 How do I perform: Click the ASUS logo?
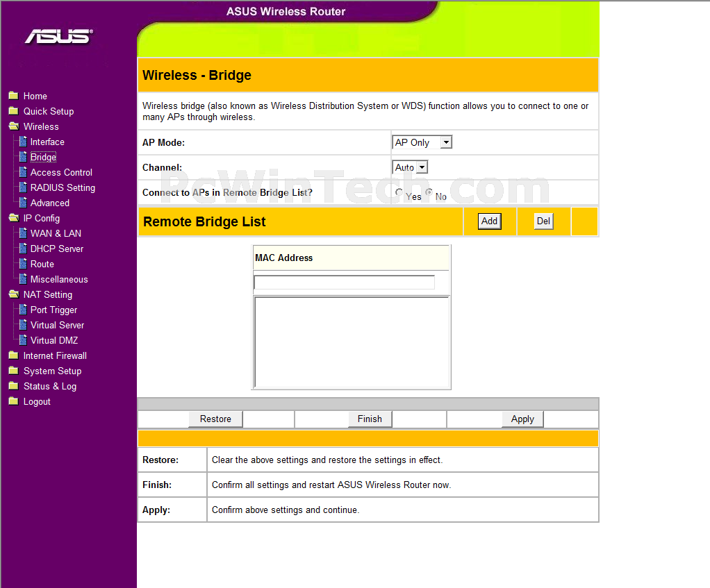point(59,37)
